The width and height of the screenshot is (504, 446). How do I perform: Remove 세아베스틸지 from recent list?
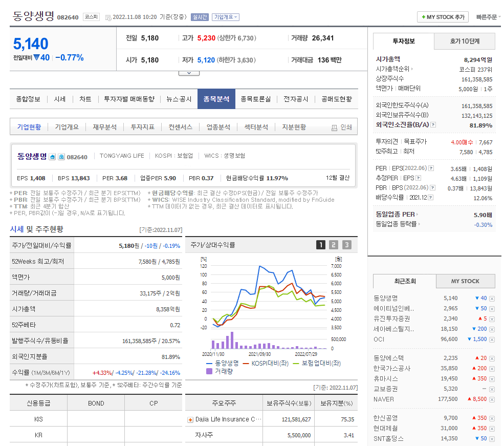(492, 330)
